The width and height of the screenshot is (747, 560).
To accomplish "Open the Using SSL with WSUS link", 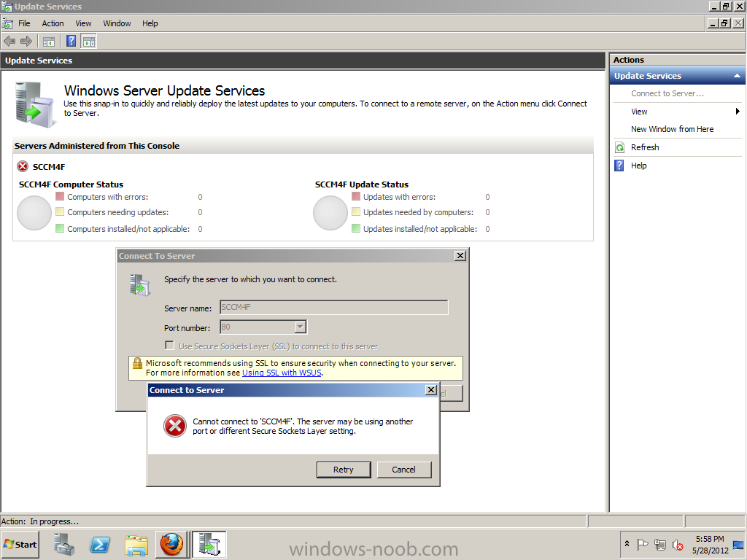I will [x=282, y=373].
